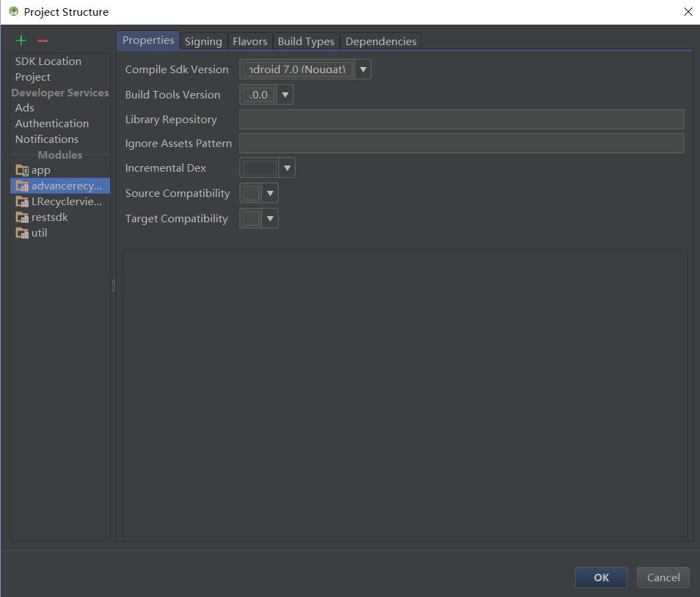Select the LRecyclervie module icon
700x597 pixels.
(21, 201)
